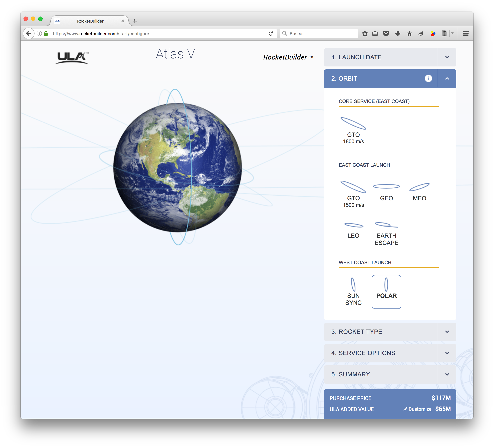Viewport: 494px width, 448px height.
Task: Click the site information icon in address bar
Action: 39,34
